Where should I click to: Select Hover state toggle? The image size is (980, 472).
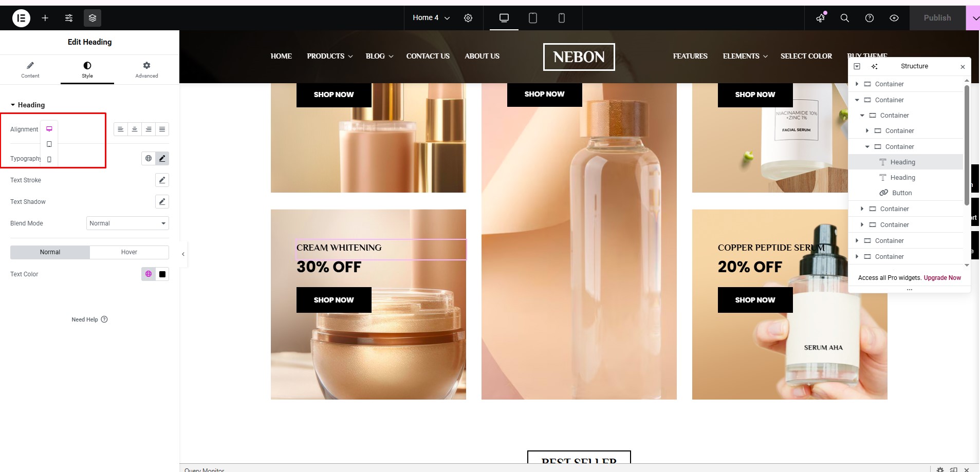tap(129, 252)
